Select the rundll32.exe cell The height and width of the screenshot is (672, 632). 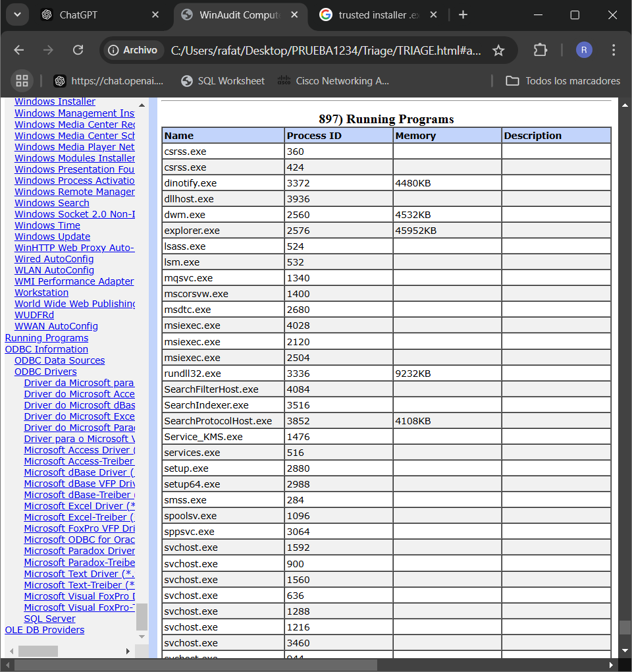(223, 374)
